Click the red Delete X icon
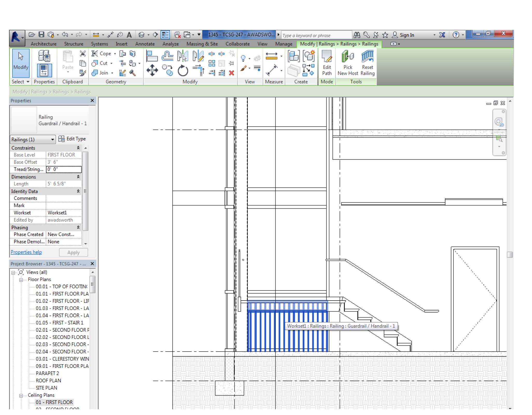The width and height of the screenshot is (532, 415). pyautogui.click(x=231, y=73)
